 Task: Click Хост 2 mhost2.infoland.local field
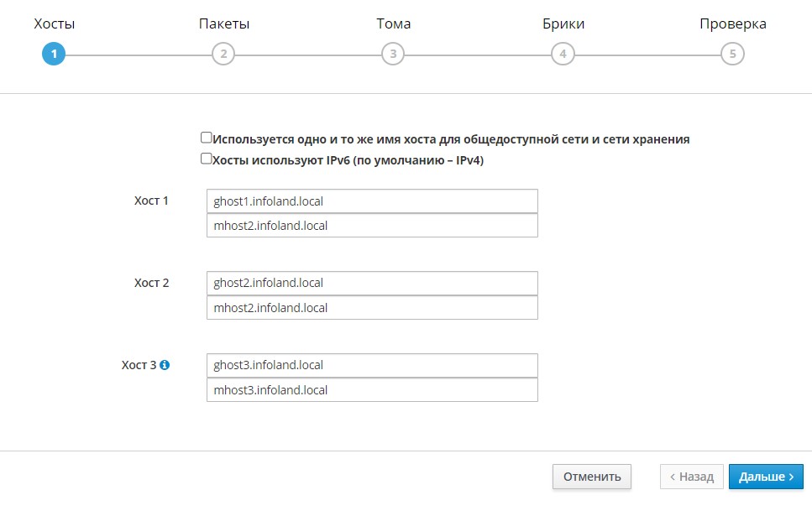coord(372,308)
